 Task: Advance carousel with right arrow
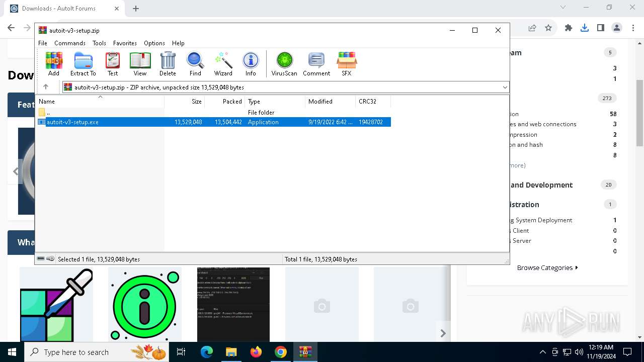443,333
